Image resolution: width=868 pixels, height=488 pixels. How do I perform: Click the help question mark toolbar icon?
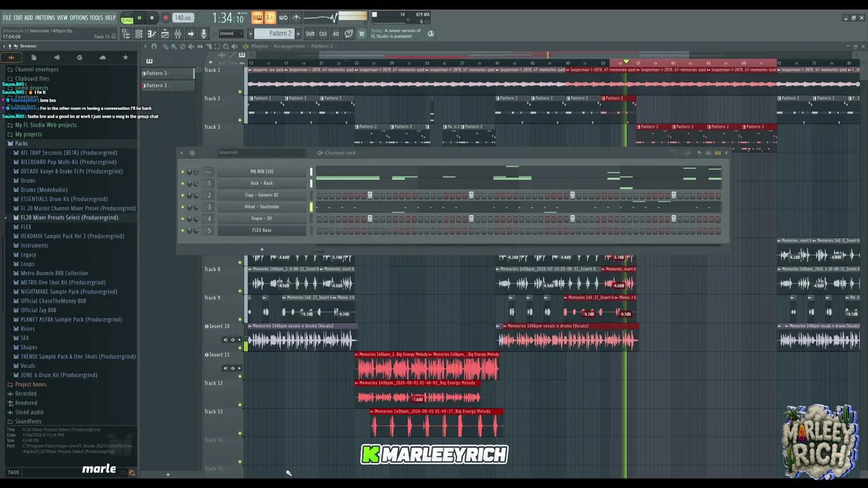point(349,34)
